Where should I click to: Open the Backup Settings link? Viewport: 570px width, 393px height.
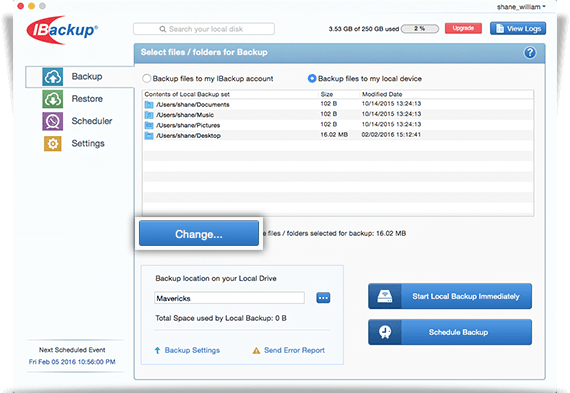point(192,350)
